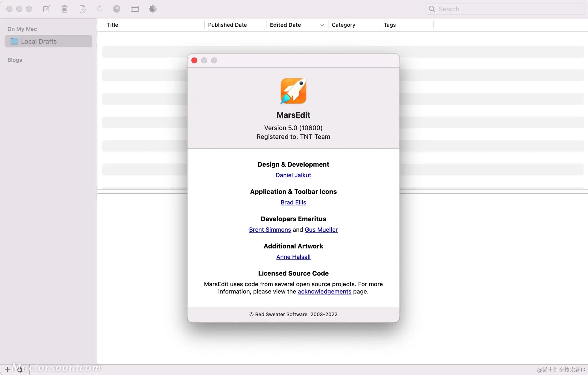588x375 pixels.
Task: Click the Refresh blog toolbar icon
Action: click(100, 9)
